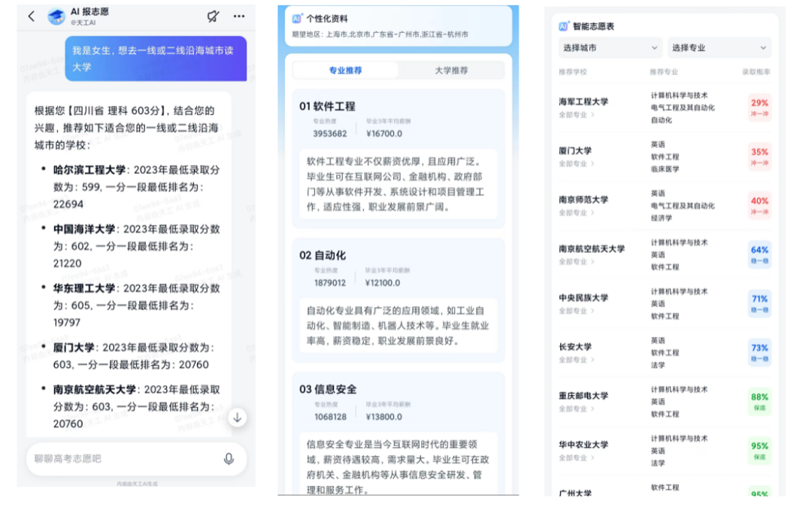The image size is (812, 508).
Task: Toggle the mute speaker icon in chat header
Action: (213, 16)
